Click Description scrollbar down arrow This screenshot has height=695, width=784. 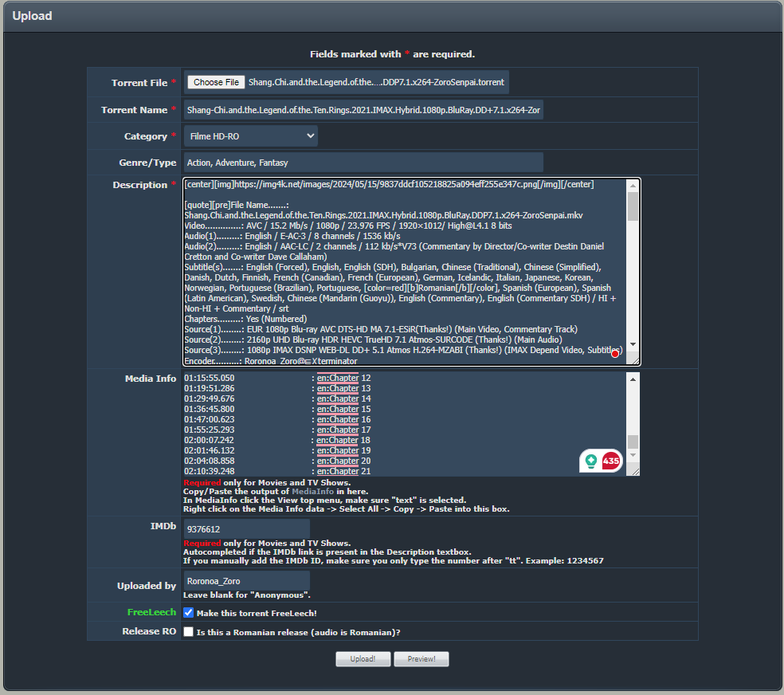(x=633, y=344)
